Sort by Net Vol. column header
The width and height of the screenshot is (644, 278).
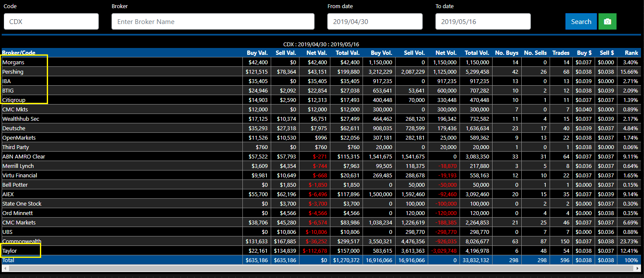pos(446,53)
